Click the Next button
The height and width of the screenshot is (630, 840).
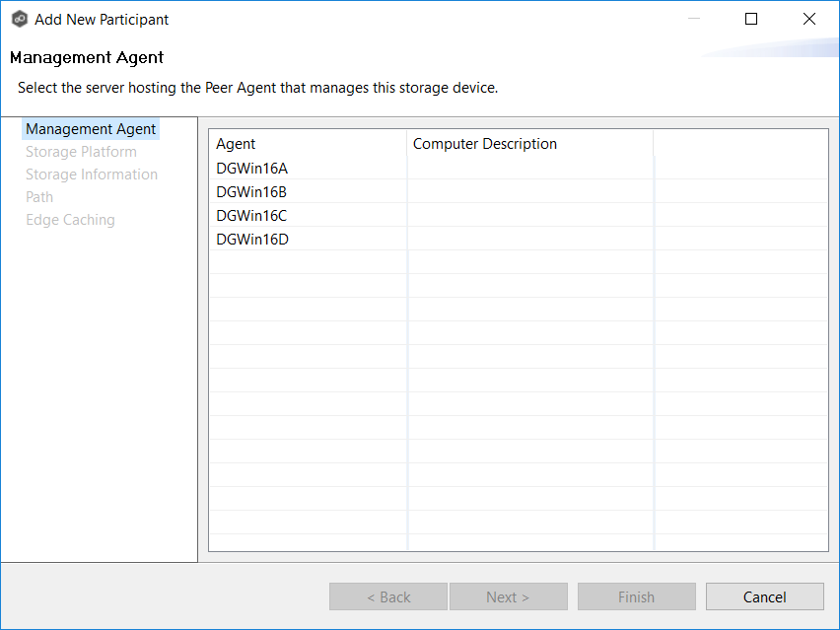point(508,596)
